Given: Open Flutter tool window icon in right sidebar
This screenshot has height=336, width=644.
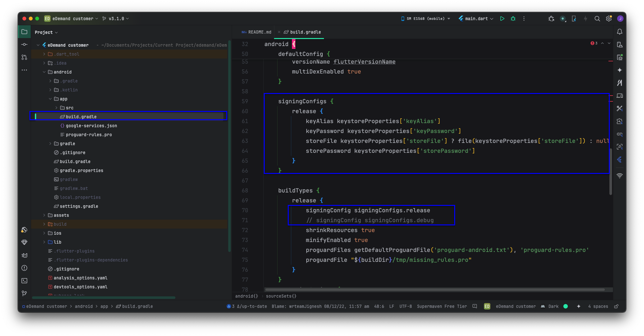Looking at the screenshot, I should point(620,160).
